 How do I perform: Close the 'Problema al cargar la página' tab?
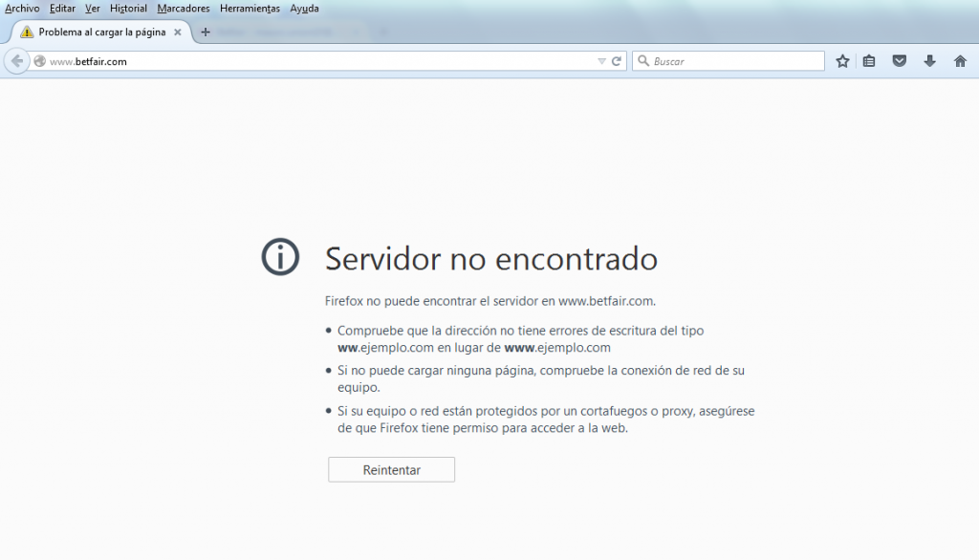pyautogui.click(x=177, y=32)
